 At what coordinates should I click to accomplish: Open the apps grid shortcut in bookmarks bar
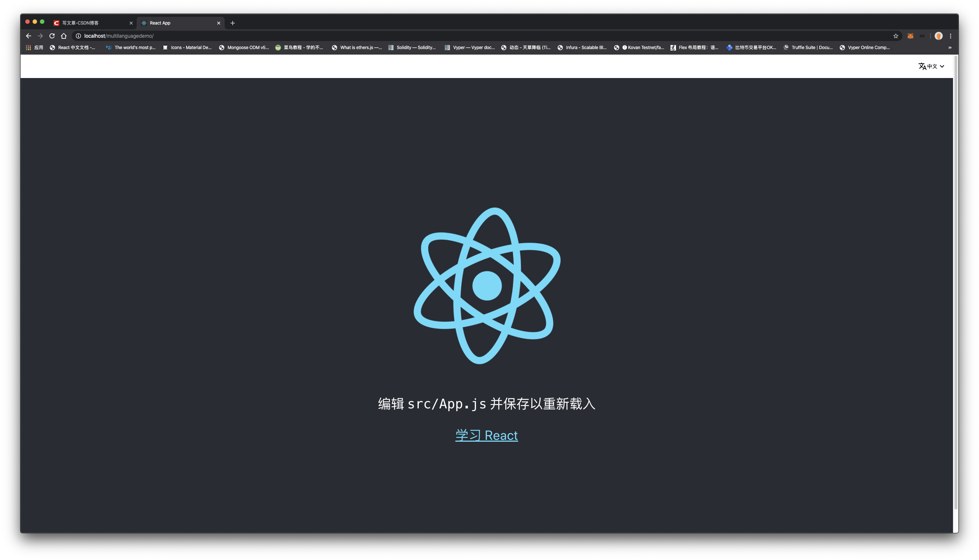coord(29,47)
